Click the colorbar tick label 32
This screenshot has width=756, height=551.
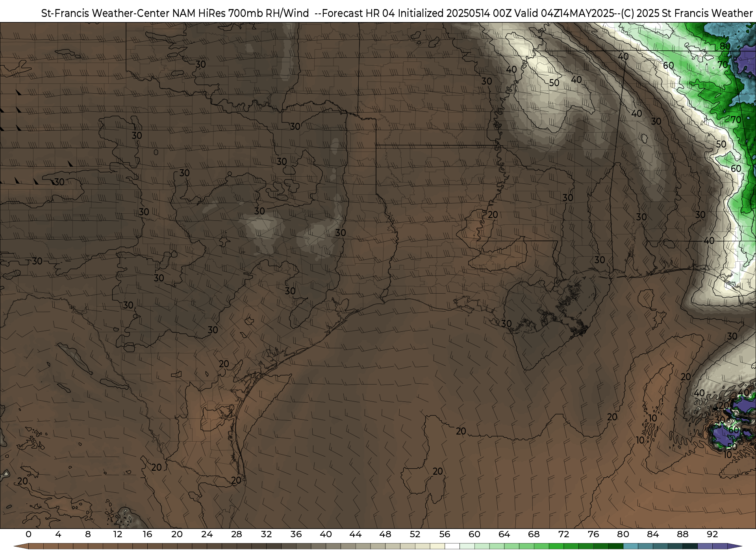coord(266,534)
